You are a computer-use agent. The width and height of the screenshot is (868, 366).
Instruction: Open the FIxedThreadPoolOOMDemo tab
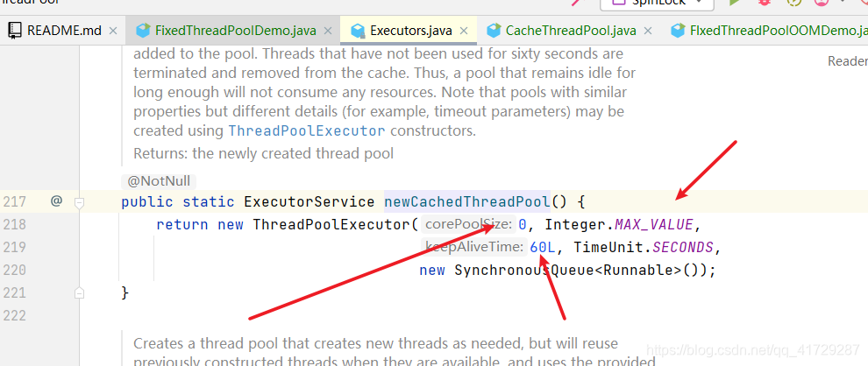tap(769, 31)
